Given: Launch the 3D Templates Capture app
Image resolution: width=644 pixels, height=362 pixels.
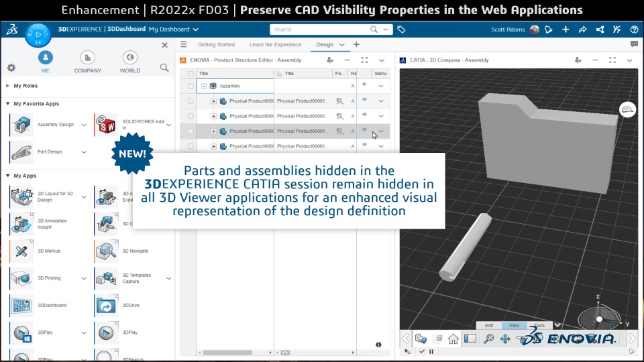Looking at the screenshot, I should tap(107, 278).
